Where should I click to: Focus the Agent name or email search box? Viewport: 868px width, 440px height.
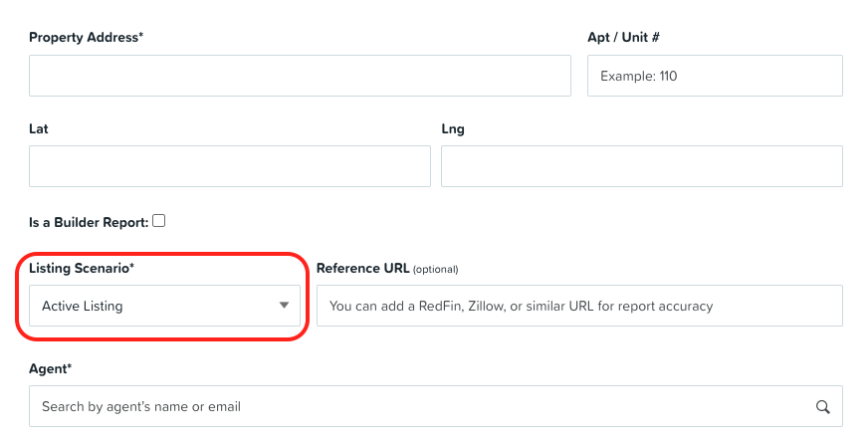click(436, 406)
